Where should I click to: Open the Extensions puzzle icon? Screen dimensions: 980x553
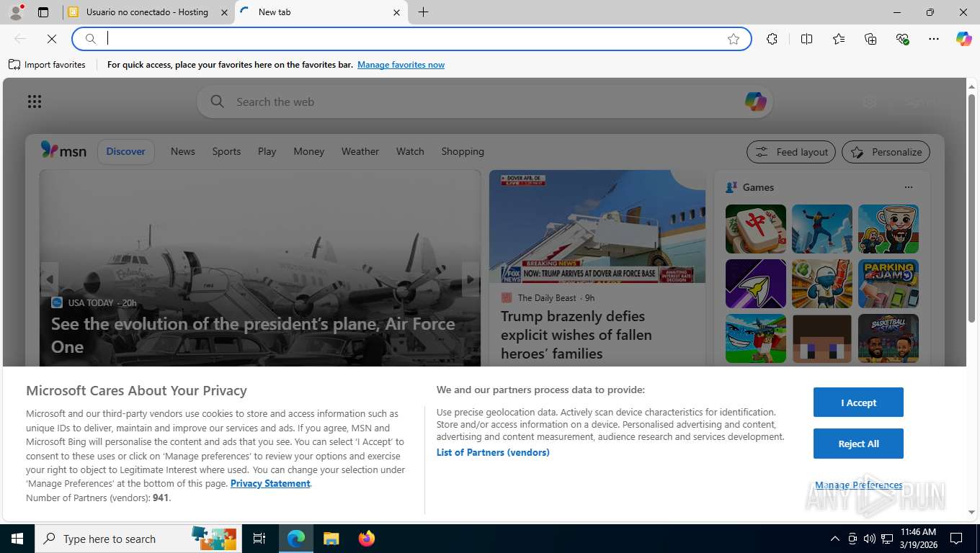[772, 39]
